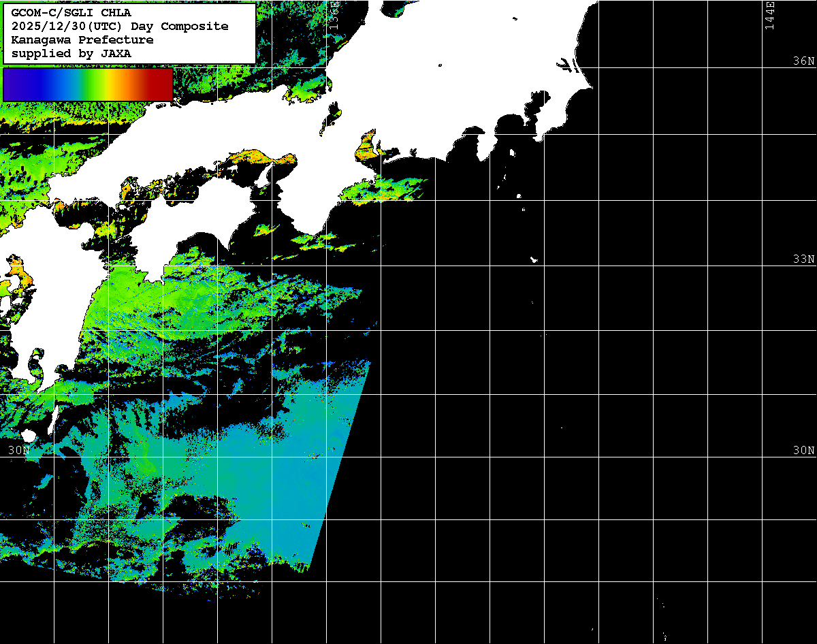
Task: Click the red end of the color scale
Action: [x=161, y=84]
